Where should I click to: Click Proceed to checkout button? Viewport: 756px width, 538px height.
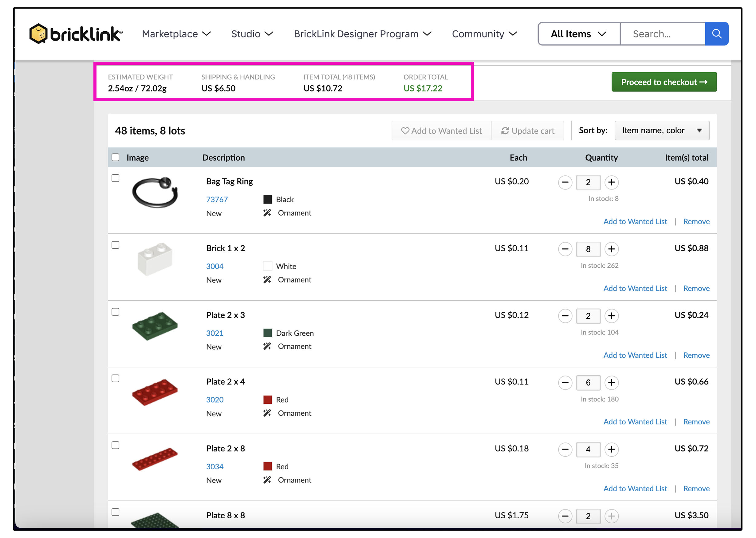pos(663,82)
